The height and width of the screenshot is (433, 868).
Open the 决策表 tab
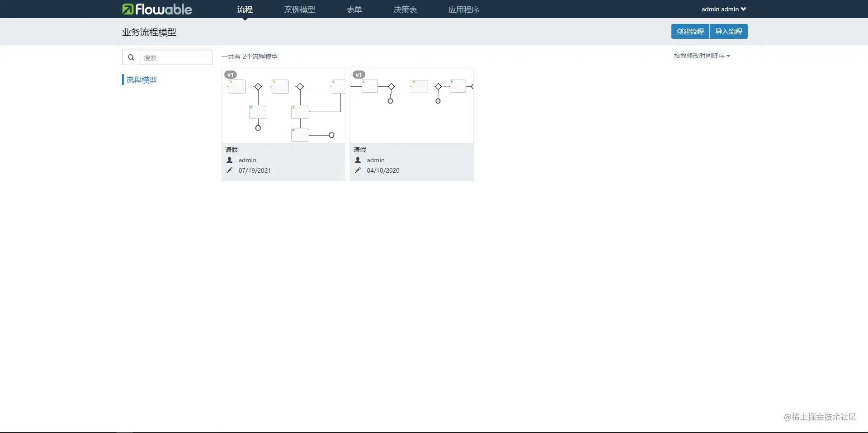pyautogui.click(x=405, y=9)
